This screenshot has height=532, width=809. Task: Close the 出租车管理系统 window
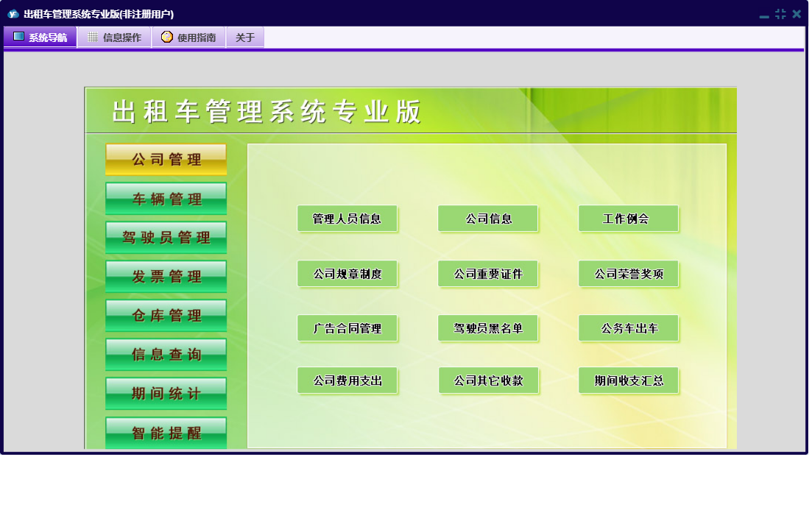tap(796, 14)
